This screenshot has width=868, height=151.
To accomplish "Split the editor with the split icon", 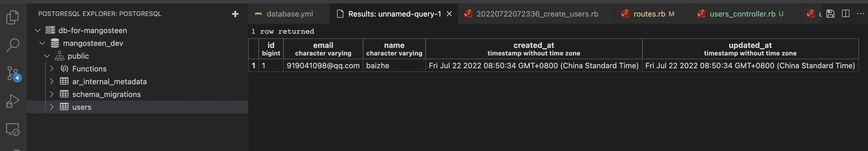I will (x=846, y=14).
